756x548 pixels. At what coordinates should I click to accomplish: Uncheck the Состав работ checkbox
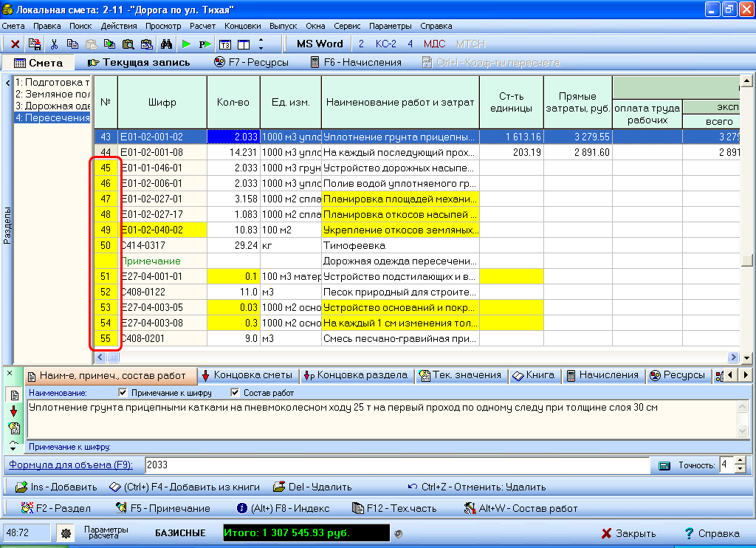(236, 393)
